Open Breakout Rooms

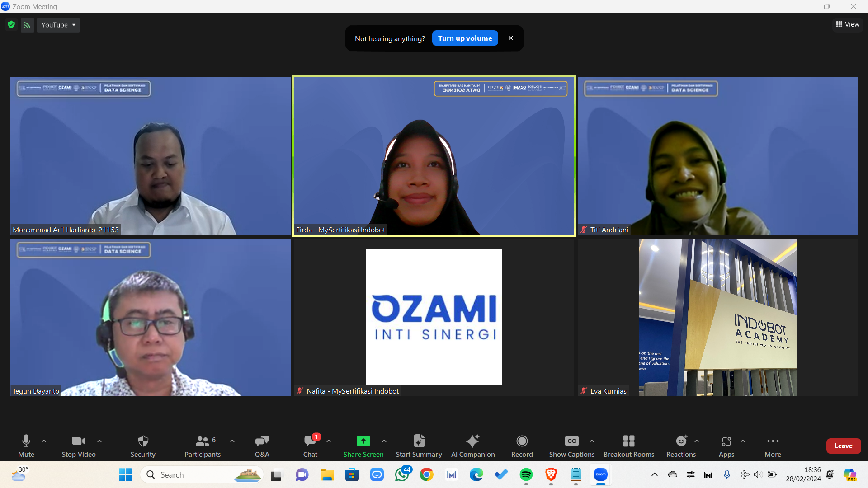point(628,446)
